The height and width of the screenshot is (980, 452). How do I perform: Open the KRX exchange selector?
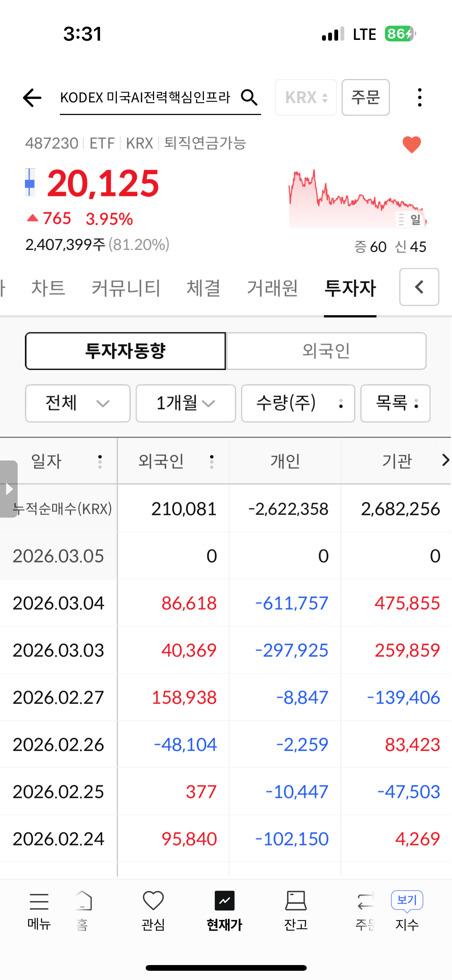[306, 98]
